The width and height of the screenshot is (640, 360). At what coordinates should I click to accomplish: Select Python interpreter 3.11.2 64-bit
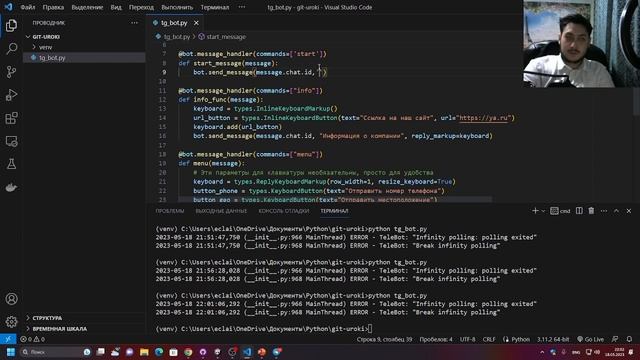(x=553, y=339)
